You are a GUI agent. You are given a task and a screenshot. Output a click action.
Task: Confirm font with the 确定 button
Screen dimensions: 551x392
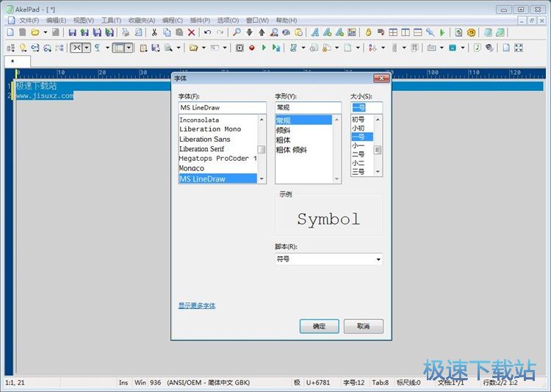click(319, 326)
